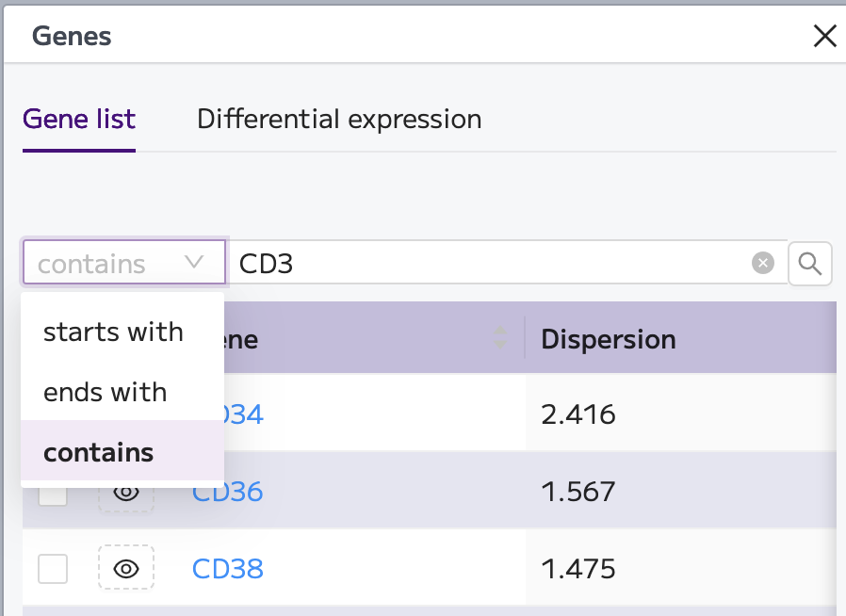This screenshot has height=616, width=846.
Task: Toggle the CD38 eye visibility icon
Action: point(126,569)
